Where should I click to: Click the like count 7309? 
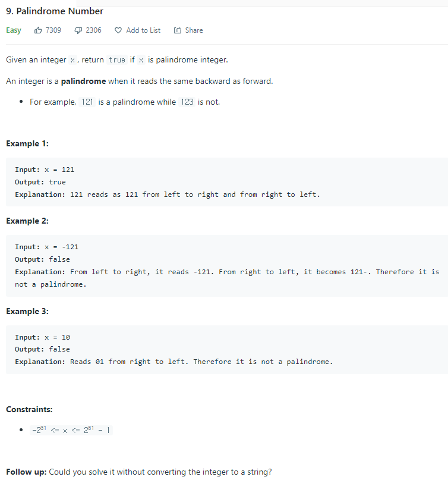[x=53, y=30]
